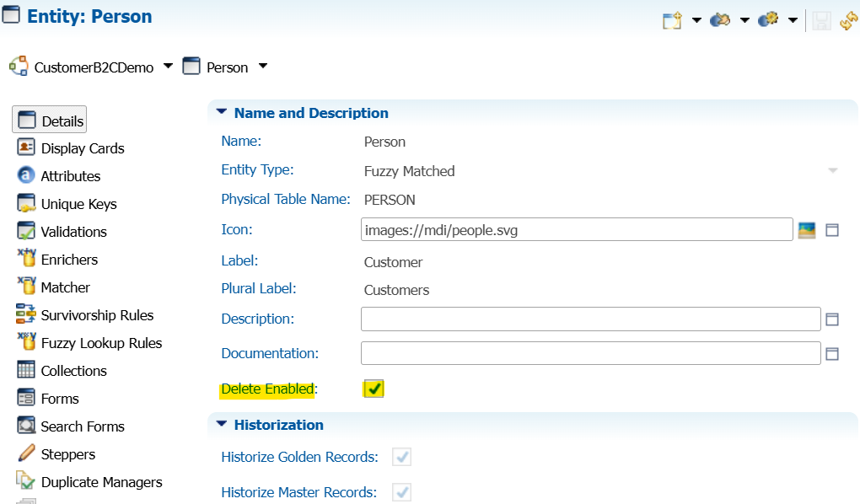The height and width of the screenshot is (504, 860).
Task: Open the new item toolbar dropdown arrow
Action: pos(696,20)
